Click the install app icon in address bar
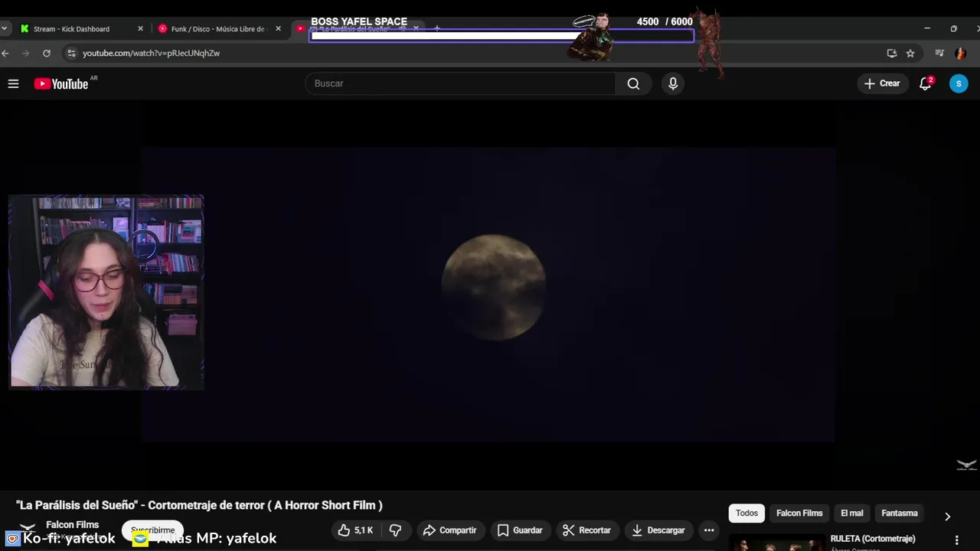 click(891, 53)
